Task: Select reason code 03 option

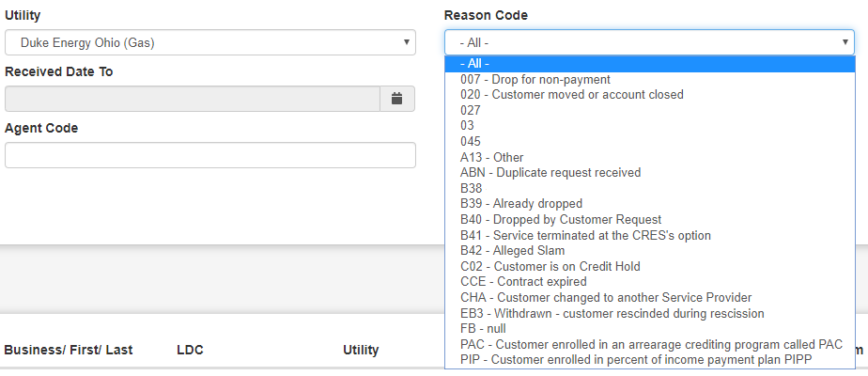Action: pyautogui.click(x=650, y=126)
